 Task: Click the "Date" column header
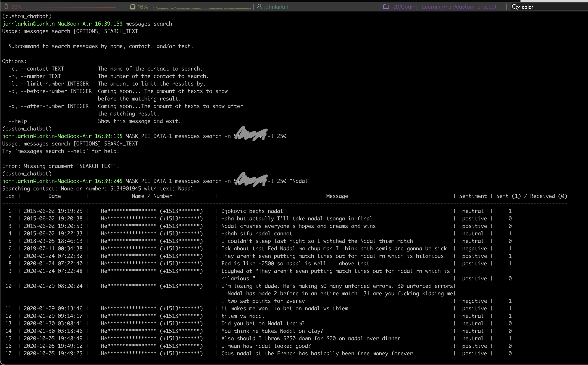pyautogui.click(x=55, y=196)
